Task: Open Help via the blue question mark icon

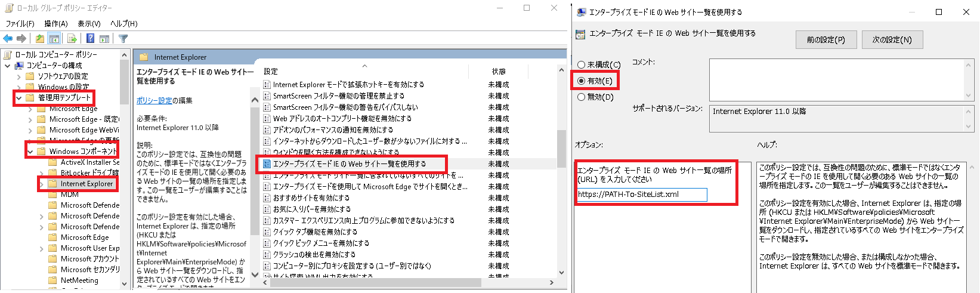Action: coord(90,39)
